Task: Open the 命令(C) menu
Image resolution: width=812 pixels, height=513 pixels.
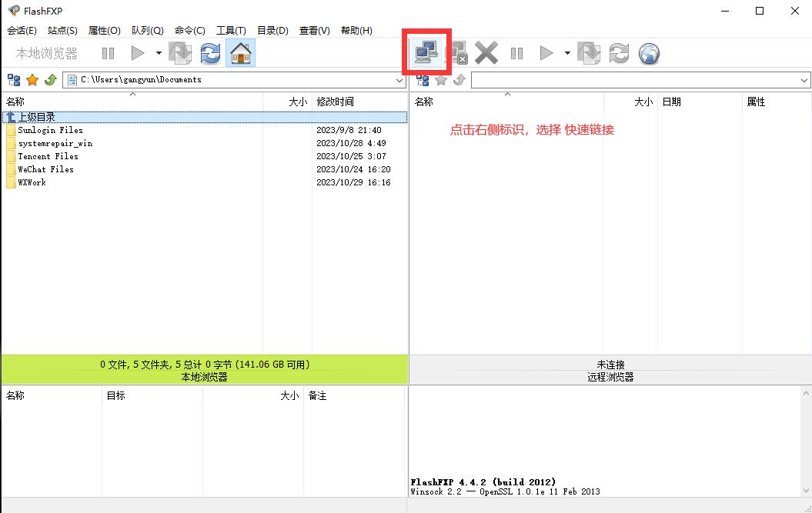Action: [x=189, y=31]
